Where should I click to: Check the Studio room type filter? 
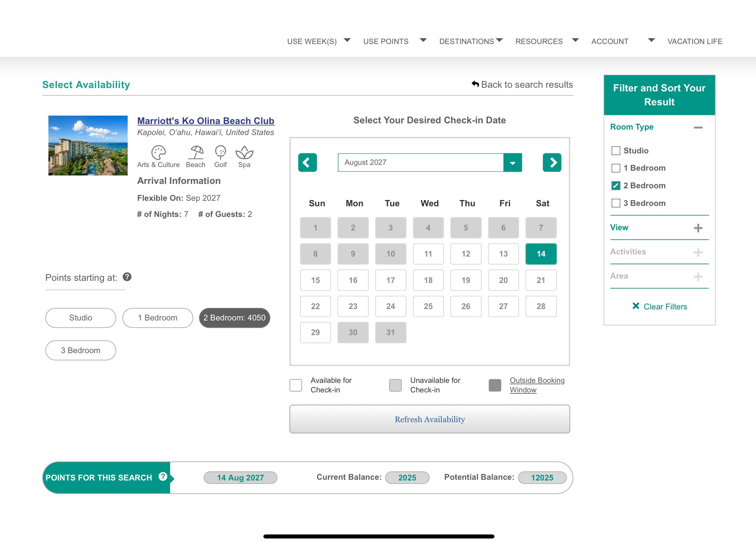pos(616,150)
